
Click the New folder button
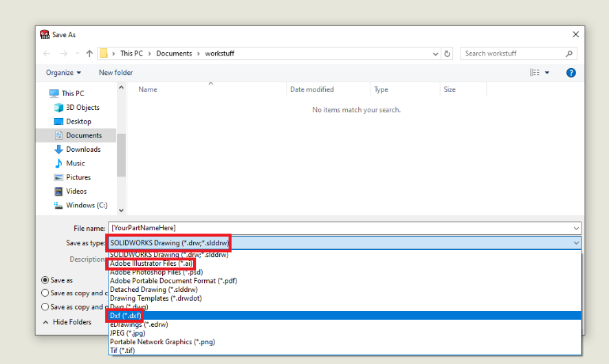click(115, 73)
